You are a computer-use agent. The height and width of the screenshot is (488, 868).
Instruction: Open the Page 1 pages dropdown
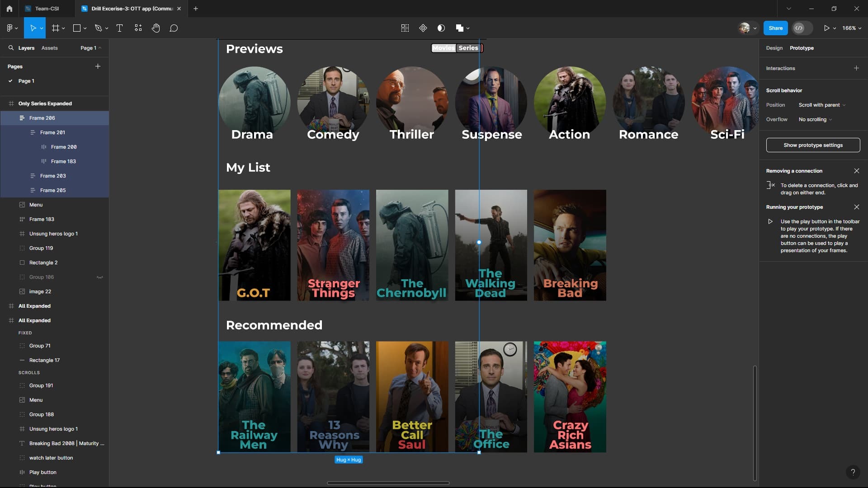coord(91,48)
